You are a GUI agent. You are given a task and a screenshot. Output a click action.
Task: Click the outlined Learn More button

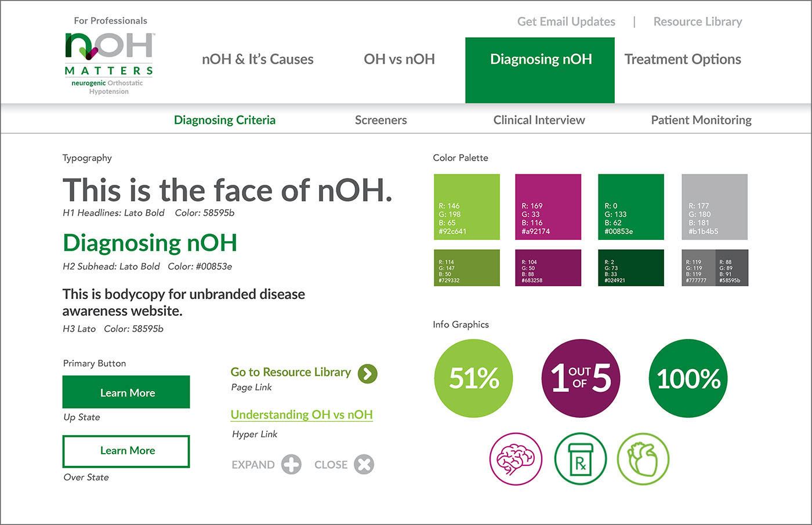(126, 451)
